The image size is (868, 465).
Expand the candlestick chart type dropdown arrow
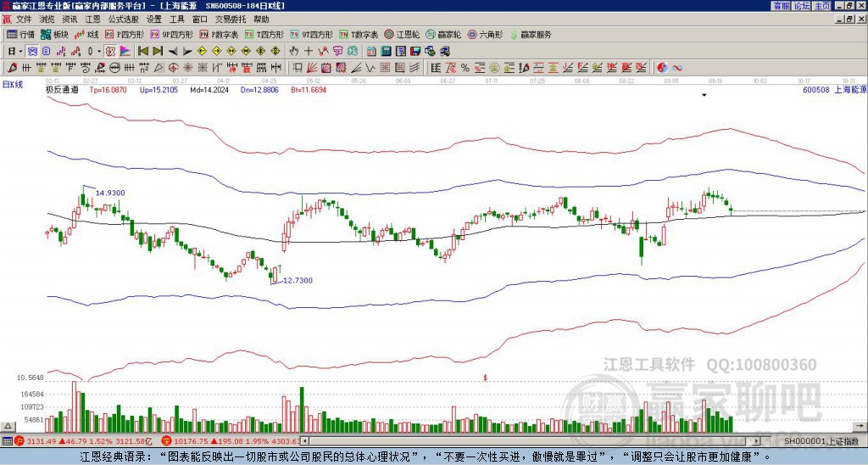(99, 52)
